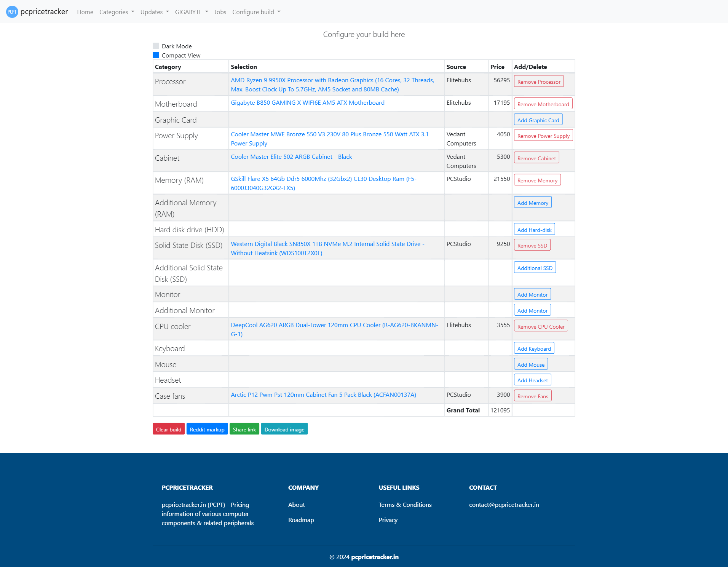Add a Keyboard
This screenshot has height=567, width=728.
[534, 348]
